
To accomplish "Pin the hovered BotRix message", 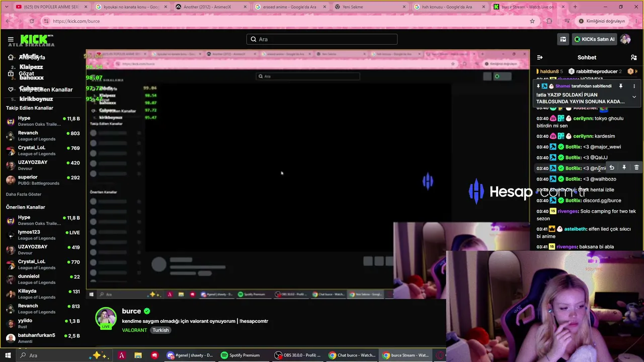I will coord(624,168).
